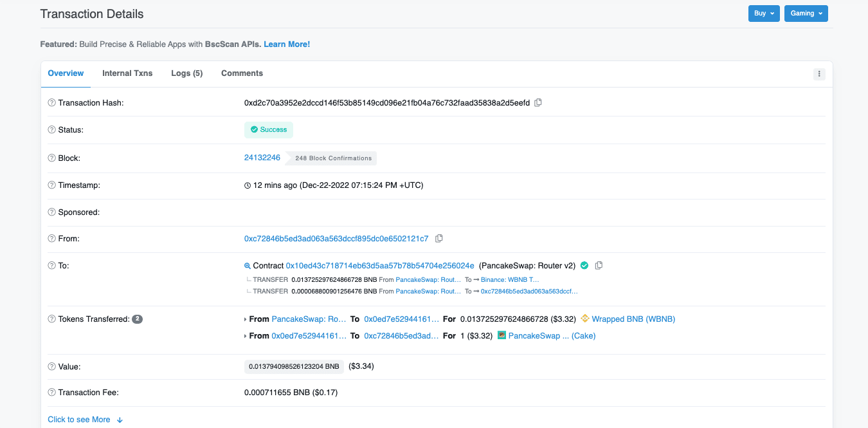The height and width of the screenshot is (428, 868).
Task: Switch to the Overview tab
Action: point(66,73)
